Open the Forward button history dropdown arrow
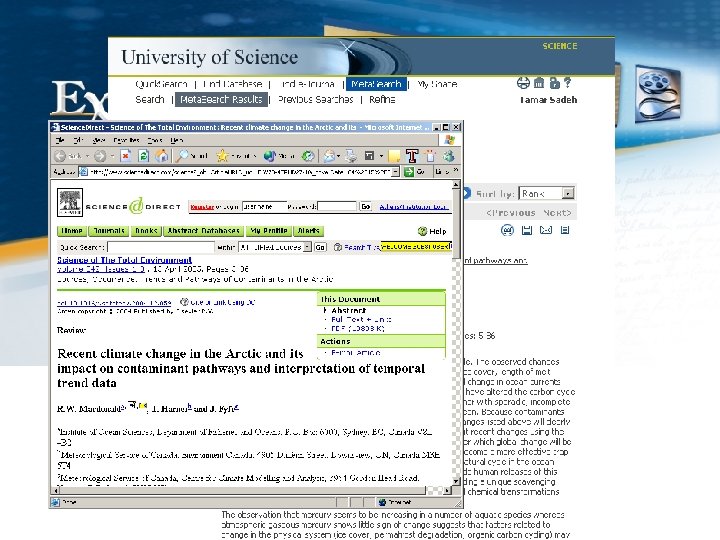Viewport: 720px width, 540px height. 112,157
